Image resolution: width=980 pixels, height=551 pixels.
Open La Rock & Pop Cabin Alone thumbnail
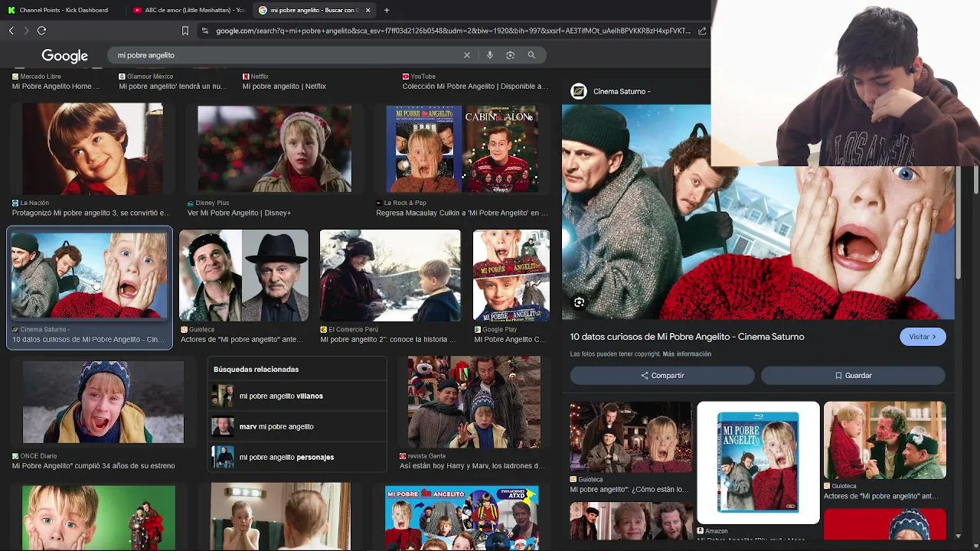pos(462,149)
